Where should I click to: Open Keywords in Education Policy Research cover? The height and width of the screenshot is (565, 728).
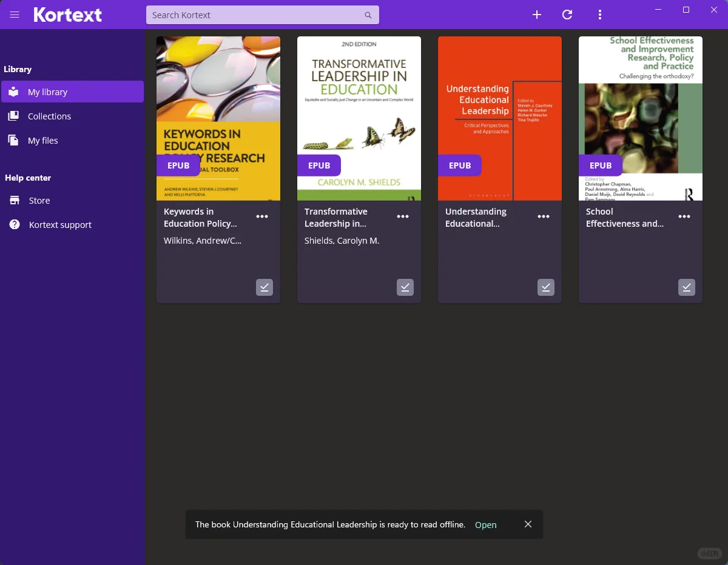(218, 118)
